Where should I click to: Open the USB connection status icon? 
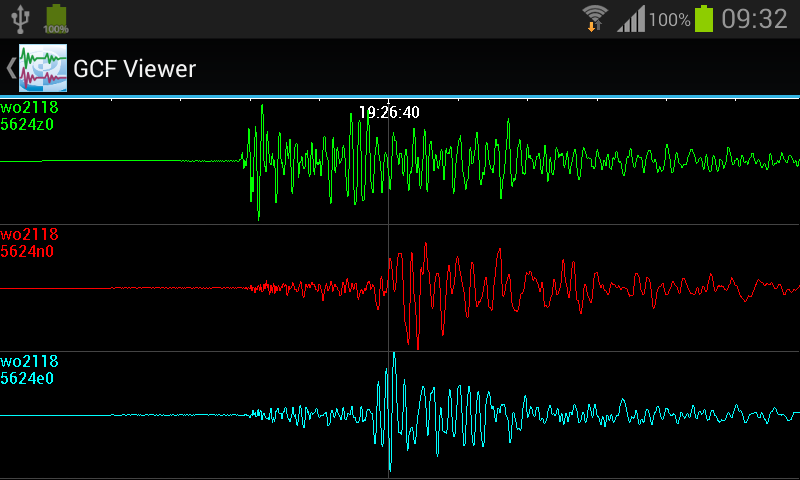20,19
